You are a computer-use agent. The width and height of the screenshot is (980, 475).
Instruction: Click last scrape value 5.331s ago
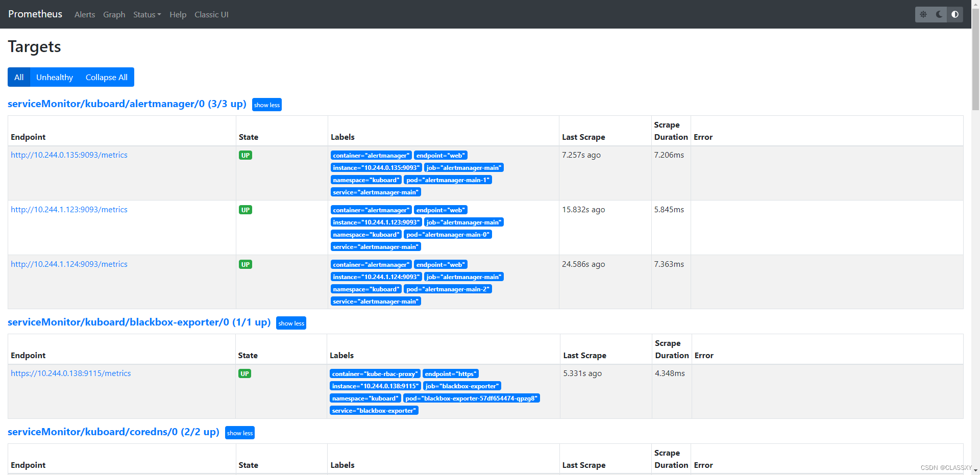coord(582,373)
